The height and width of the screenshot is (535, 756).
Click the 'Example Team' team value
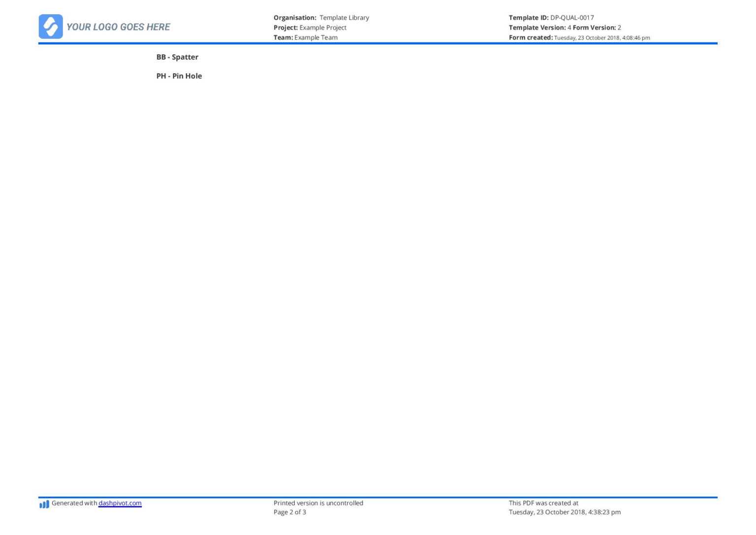pos(316,37)
